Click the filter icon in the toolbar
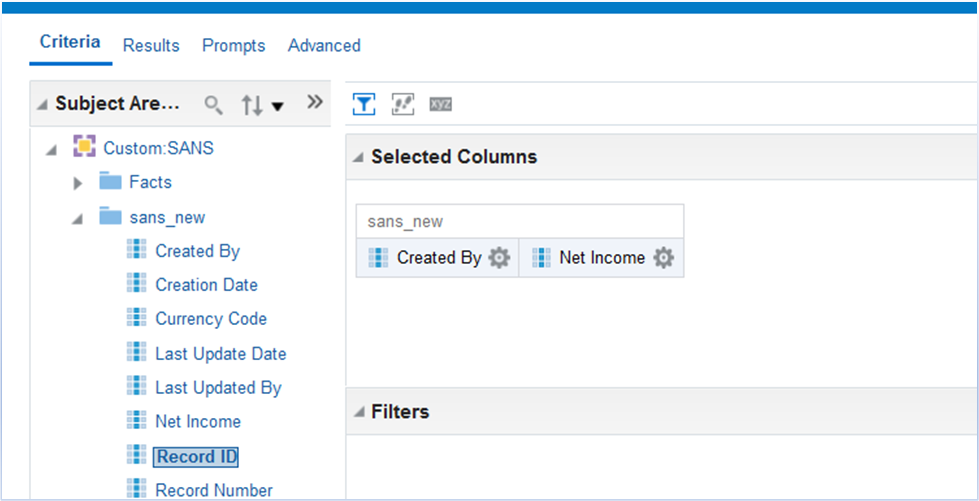 point(363,103)
